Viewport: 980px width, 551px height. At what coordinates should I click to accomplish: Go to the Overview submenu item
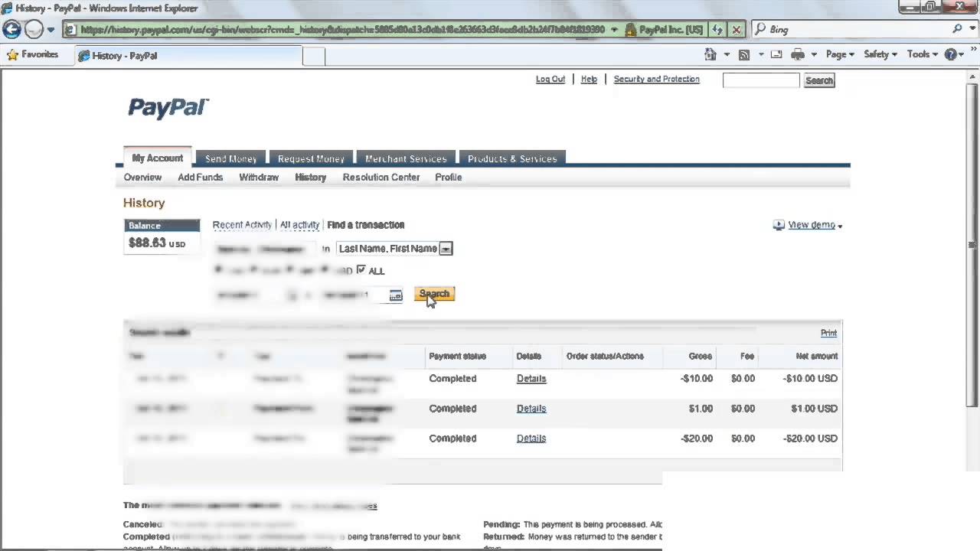point(142,177)
